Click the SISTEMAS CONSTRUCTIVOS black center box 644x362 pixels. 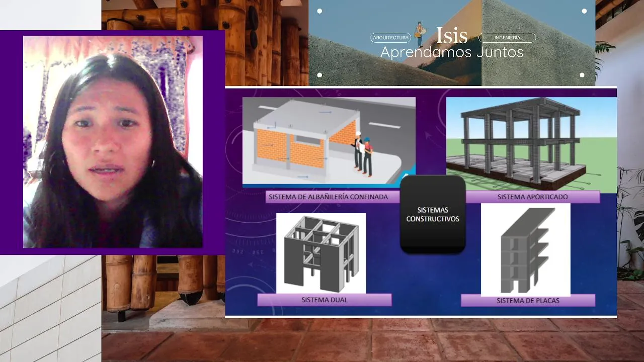click(433, 214)
